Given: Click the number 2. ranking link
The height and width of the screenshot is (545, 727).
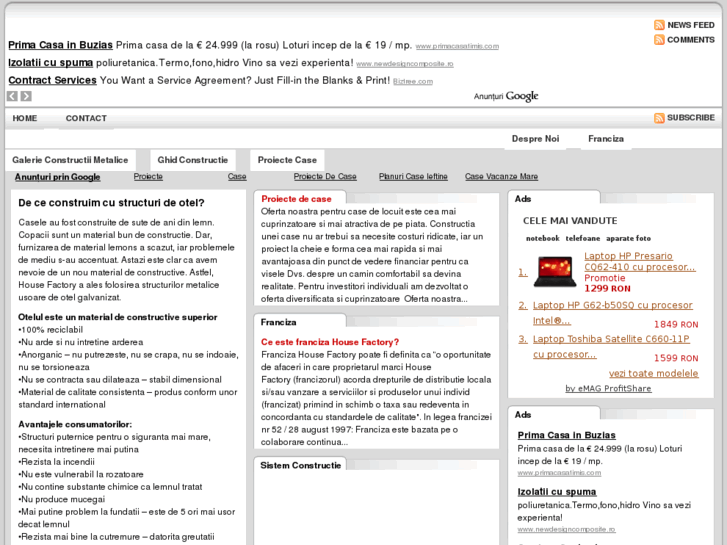Looking at the screenshot, I should point(523,305).
